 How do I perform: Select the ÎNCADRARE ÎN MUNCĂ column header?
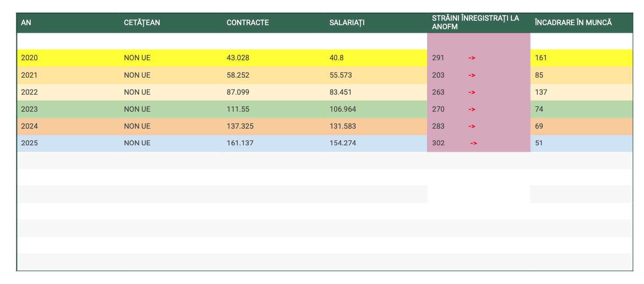click(x=573, y=23)
